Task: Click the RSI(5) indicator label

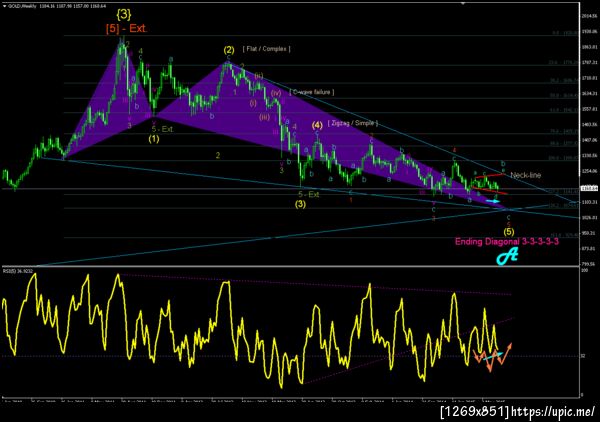Action: (x=18, y=271)
